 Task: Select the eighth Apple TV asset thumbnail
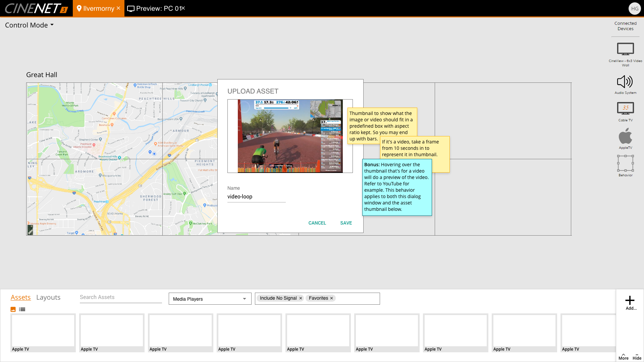524,333
